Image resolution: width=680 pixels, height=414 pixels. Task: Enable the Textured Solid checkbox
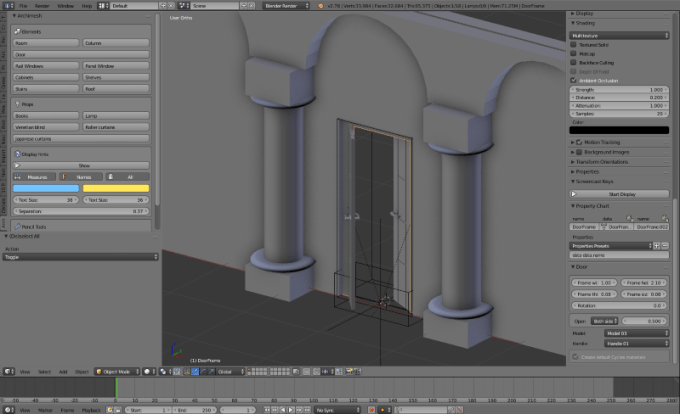click(574, 44)
